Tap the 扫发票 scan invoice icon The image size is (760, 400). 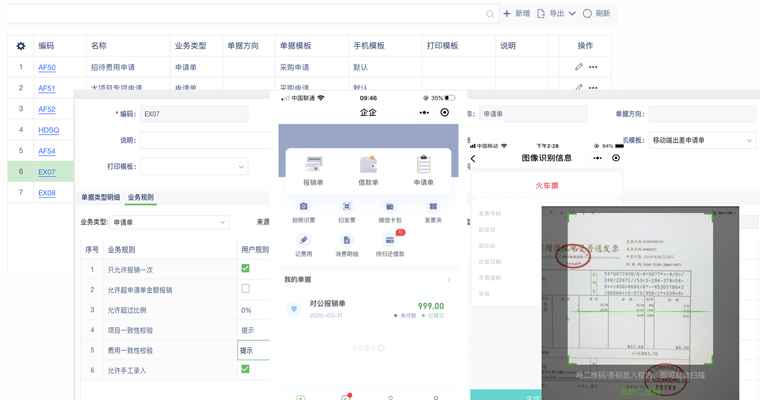click(347, 208)
